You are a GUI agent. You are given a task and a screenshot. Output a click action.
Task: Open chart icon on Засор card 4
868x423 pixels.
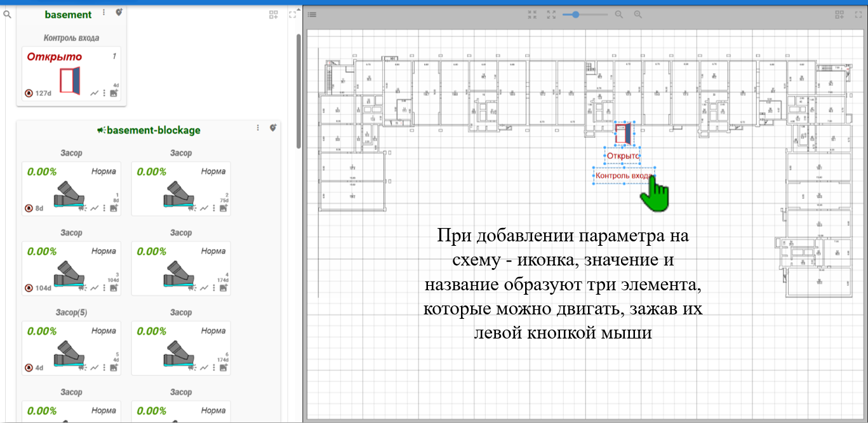point(204,288)
